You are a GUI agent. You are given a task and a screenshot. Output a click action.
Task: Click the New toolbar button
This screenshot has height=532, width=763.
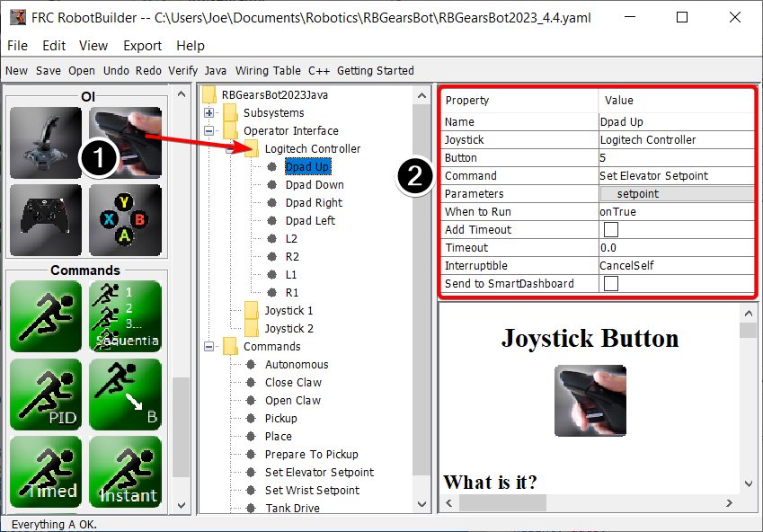pos(16,71)
